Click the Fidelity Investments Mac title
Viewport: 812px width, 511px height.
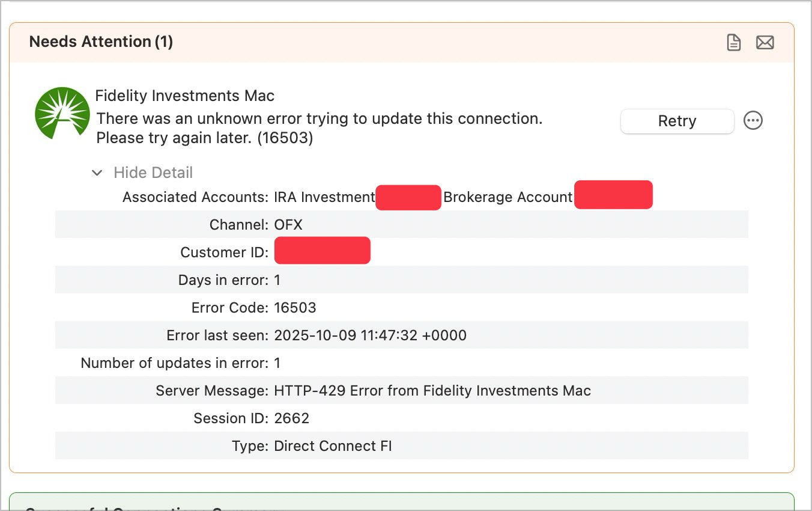[185, 96]
